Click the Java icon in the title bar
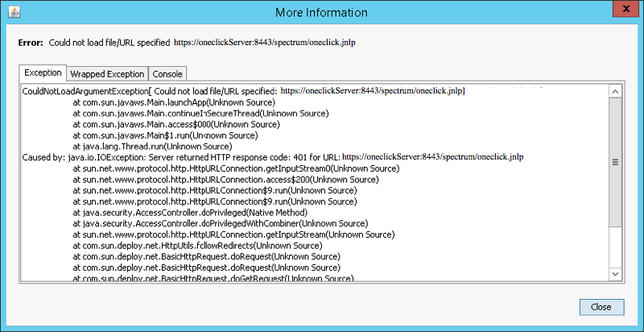The image size is (644, 332). (x=12, y=12)
